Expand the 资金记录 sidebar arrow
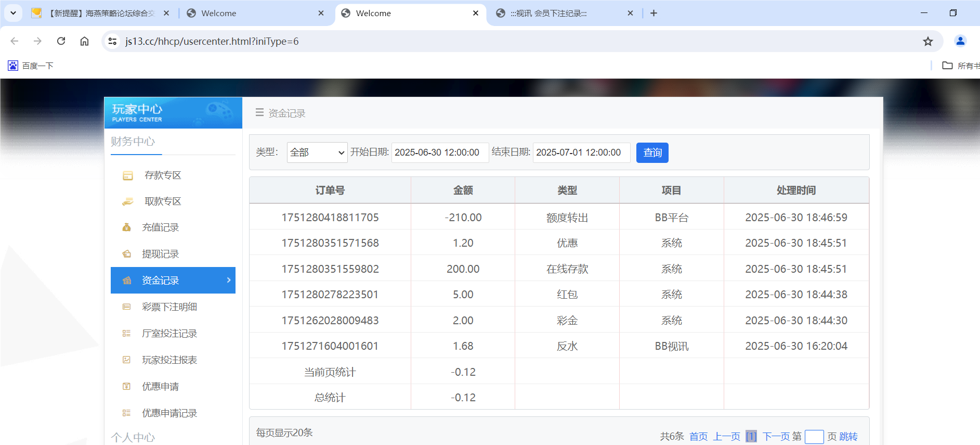980x445 pixels. [229, 280]
